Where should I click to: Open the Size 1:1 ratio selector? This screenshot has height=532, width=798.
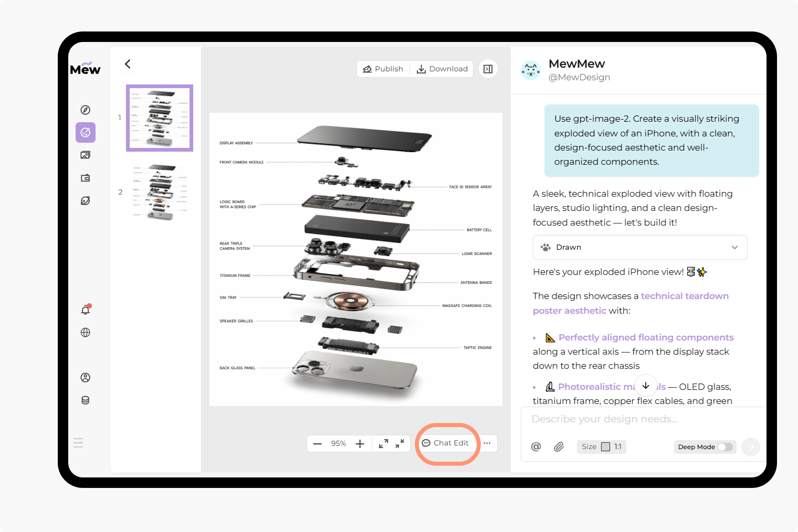tap(601, 446)
